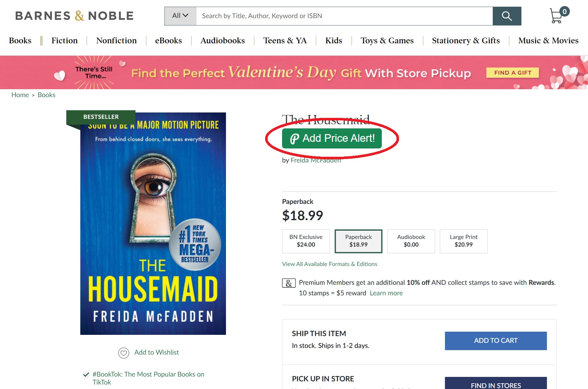Click FIND A GIFT in the Valentine's banner
588x389 pixels.
(512, 73)
